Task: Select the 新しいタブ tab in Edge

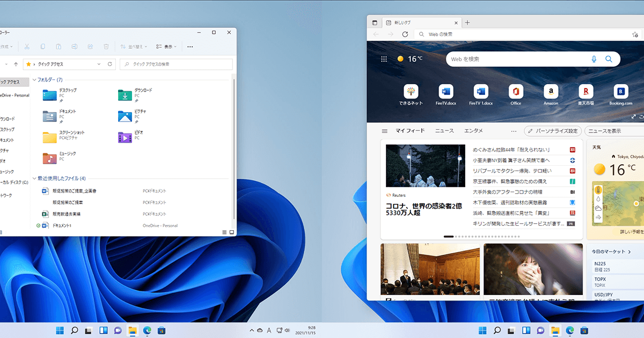Action: 421,23
